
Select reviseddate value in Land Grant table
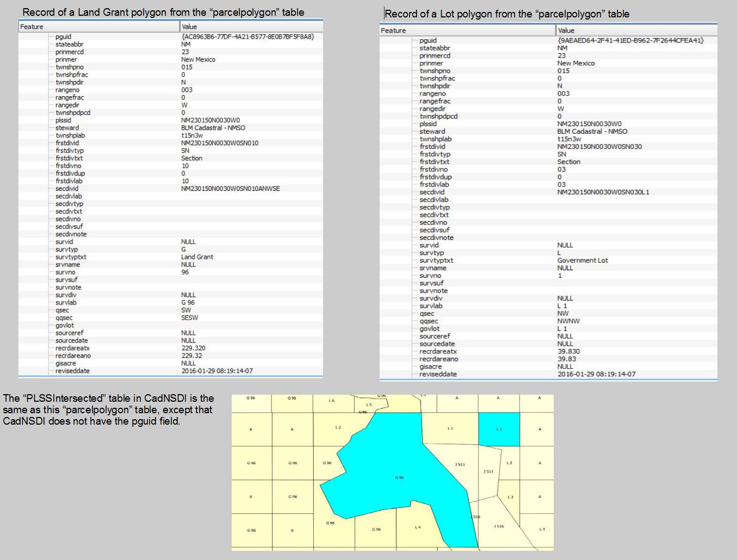(x=217, y=371)
